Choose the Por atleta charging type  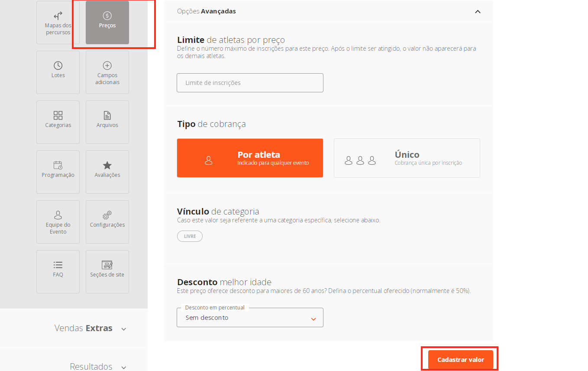[x=250, y=158]
